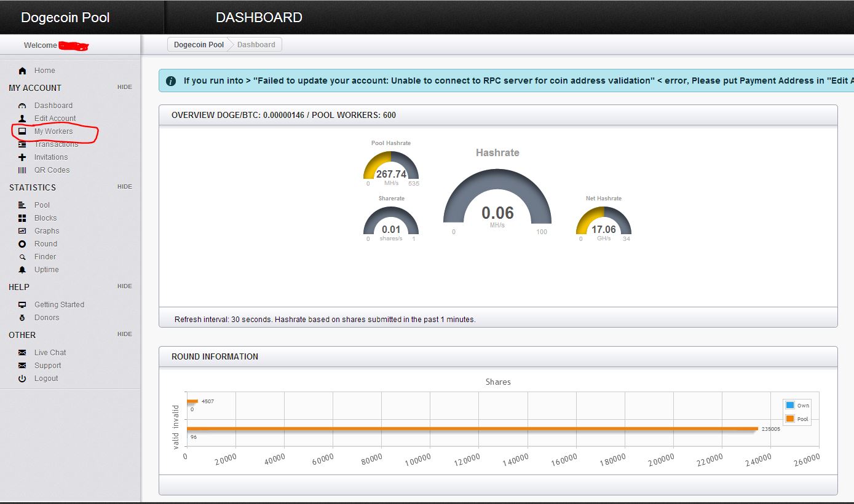Open Graphs statistics page
The image size is (854, 504).
[47, 231]
